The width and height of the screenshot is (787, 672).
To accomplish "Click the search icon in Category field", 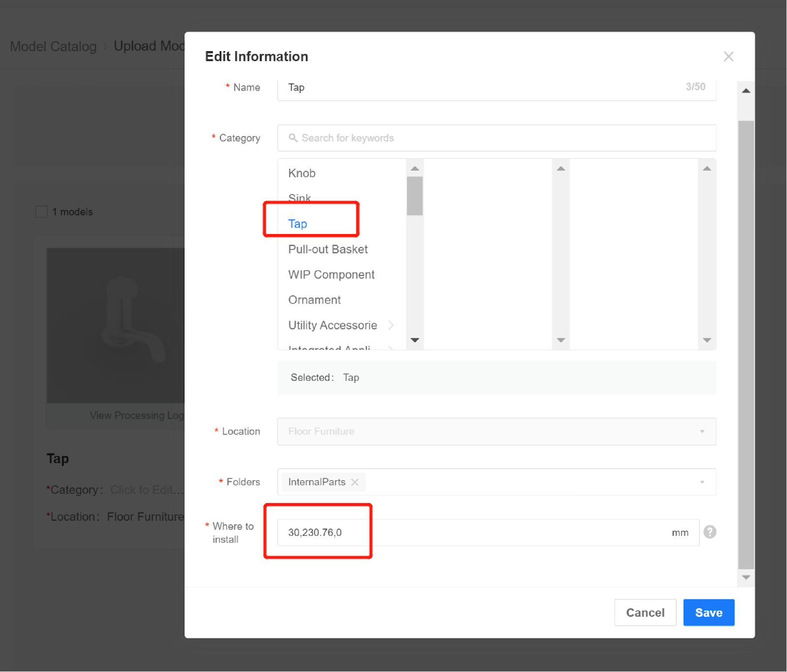I will [x=293, y=138].
